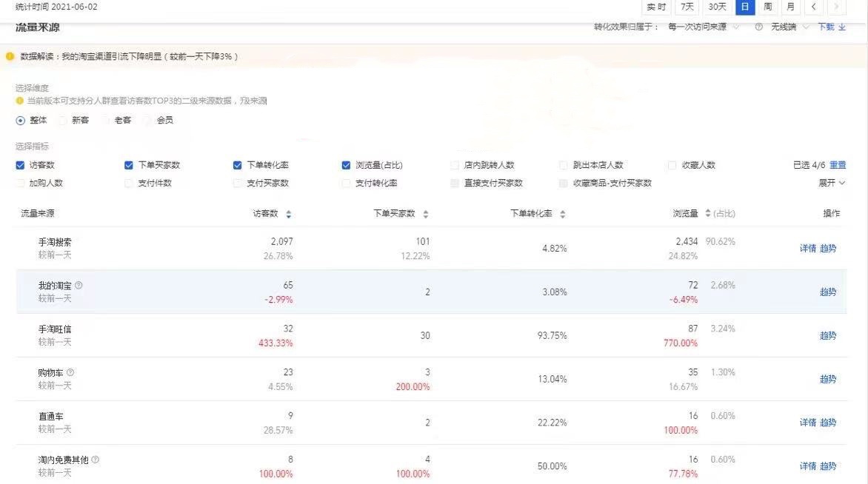Sort table by 下单转化率 arrows
868x484 pixels.
562,214
